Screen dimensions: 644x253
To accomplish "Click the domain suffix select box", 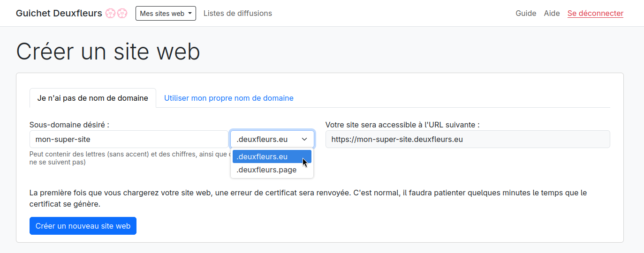I will point(265,139).
